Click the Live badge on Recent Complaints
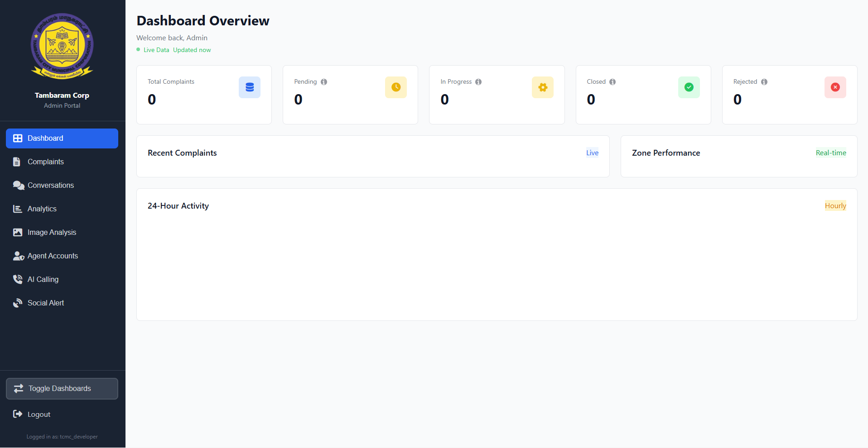The image size is (868, 448). pos(593,153)
